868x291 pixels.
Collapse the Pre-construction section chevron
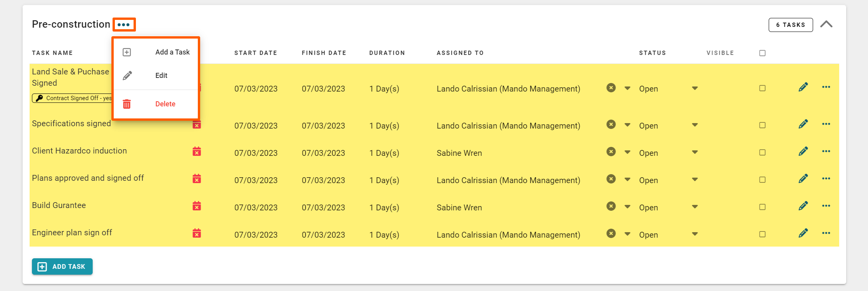826,25
